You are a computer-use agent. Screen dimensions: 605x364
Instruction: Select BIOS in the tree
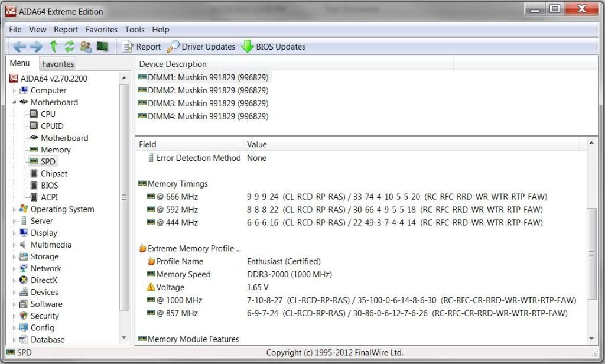click(x=50, y=186)
